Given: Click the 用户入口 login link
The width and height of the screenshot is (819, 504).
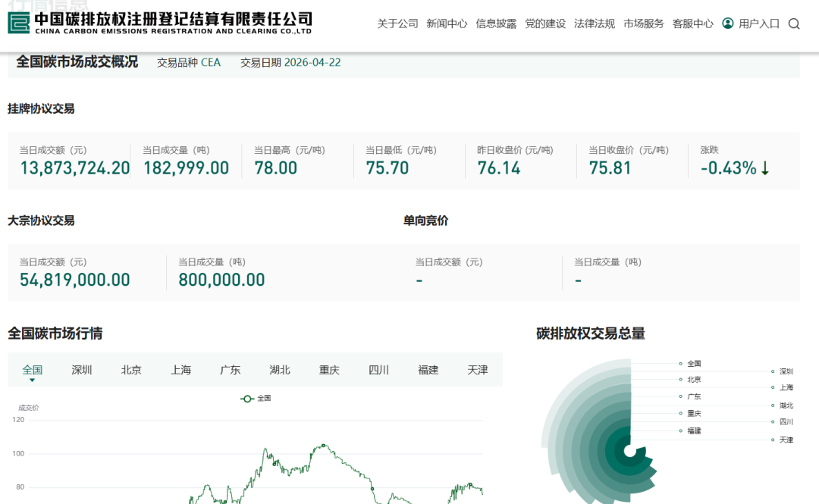Looking at the screenshot, I should 758,23.
